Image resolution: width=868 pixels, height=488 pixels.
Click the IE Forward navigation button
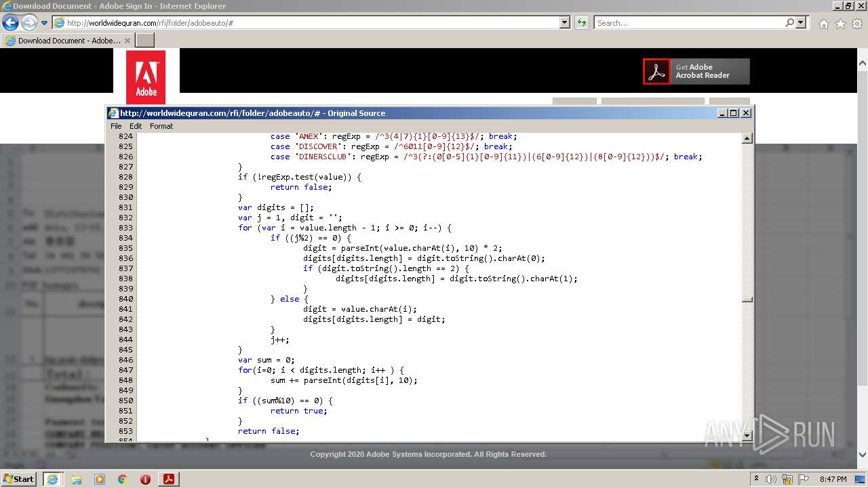pyautogui.click(x=29, y=23)
